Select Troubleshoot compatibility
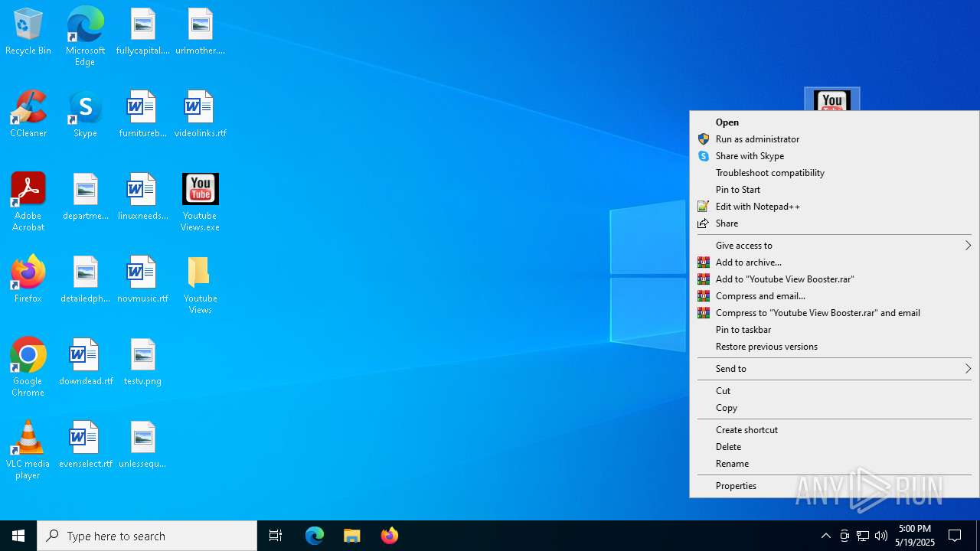 click(x=835, y=173)
